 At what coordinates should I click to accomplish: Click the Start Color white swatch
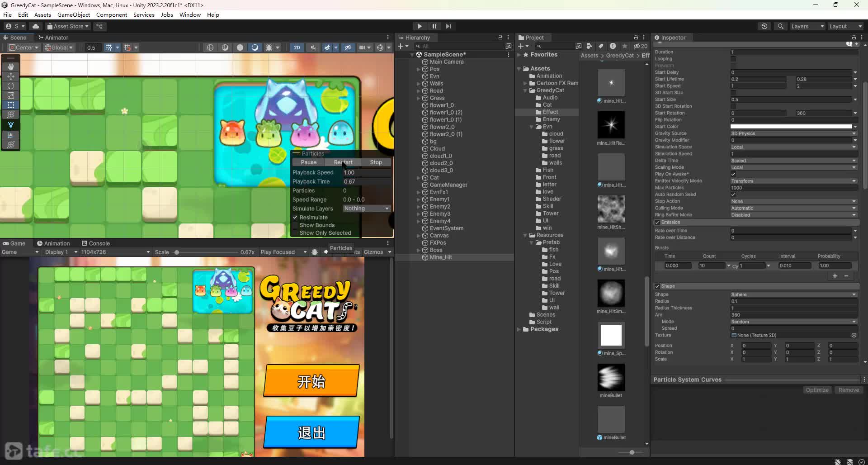(791, 127)
